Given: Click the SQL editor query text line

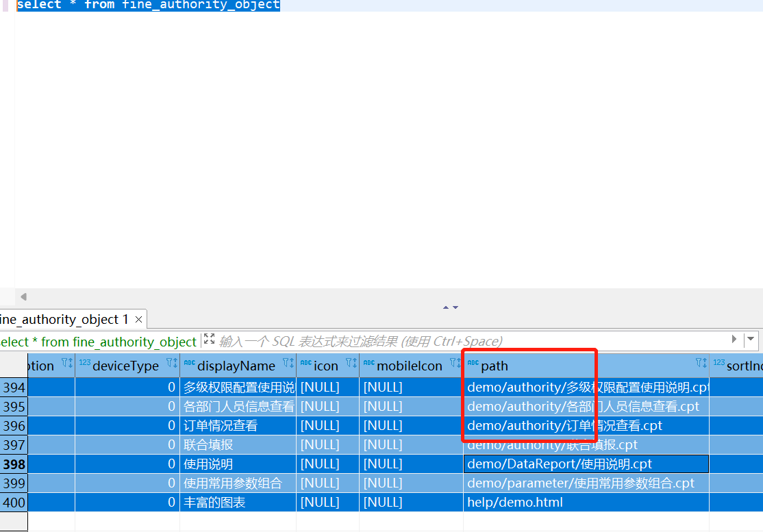Looking at the screenshot, I should tap(149, 5).
